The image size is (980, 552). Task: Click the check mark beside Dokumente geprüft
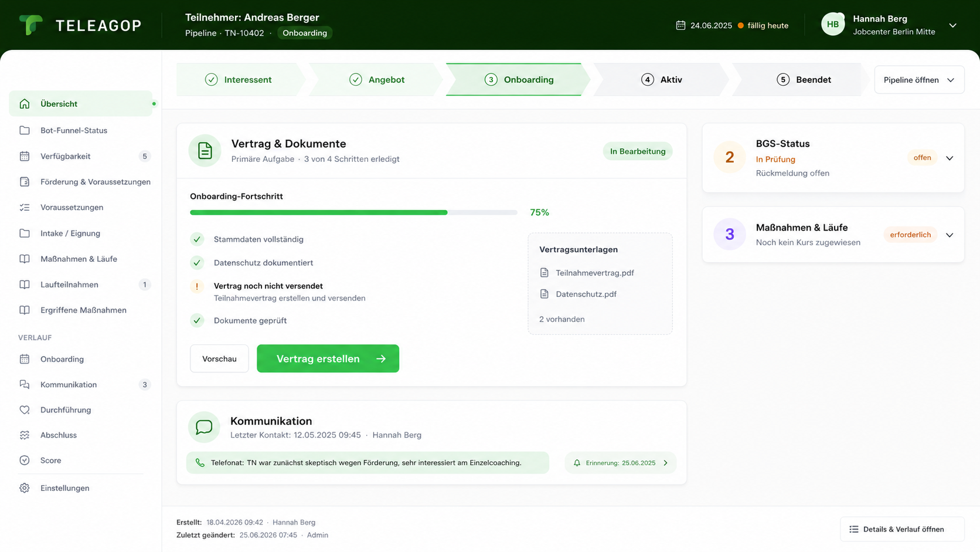point(197,320)
